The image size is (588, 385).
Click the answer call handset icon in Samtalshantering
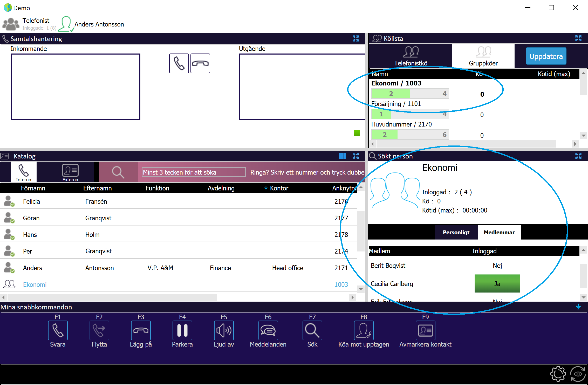coord(179,63)
